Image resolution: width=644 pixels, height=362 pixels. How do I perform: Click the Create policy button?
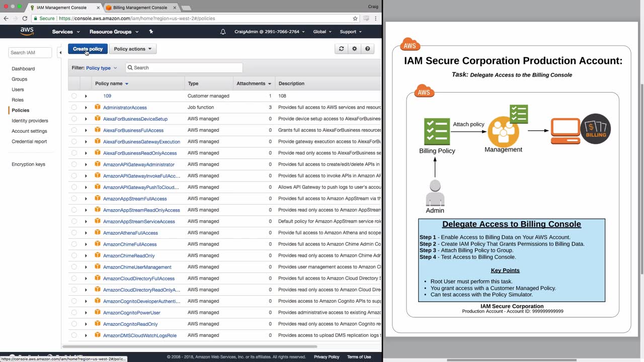point(88,49)
